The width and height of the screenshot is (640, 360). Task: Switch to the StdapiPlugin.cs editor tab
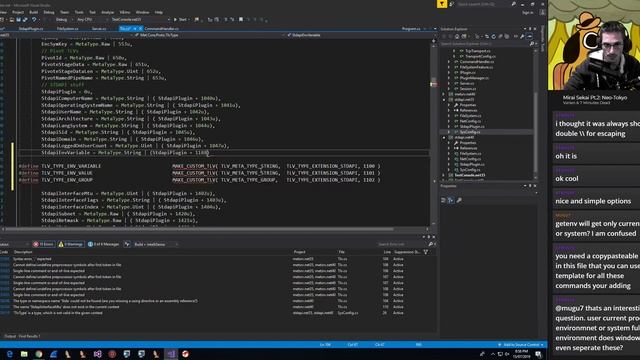click(x=31, y=29)
